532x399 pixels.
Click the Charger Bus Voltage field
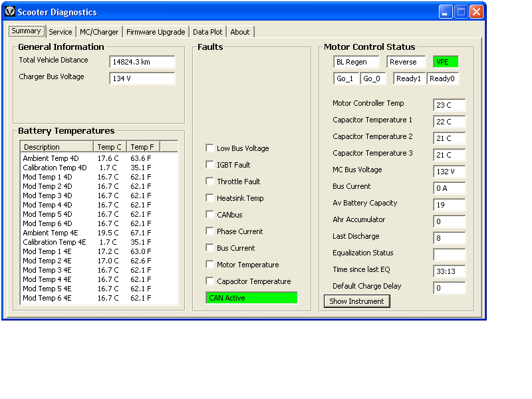(x=142, y=78)
